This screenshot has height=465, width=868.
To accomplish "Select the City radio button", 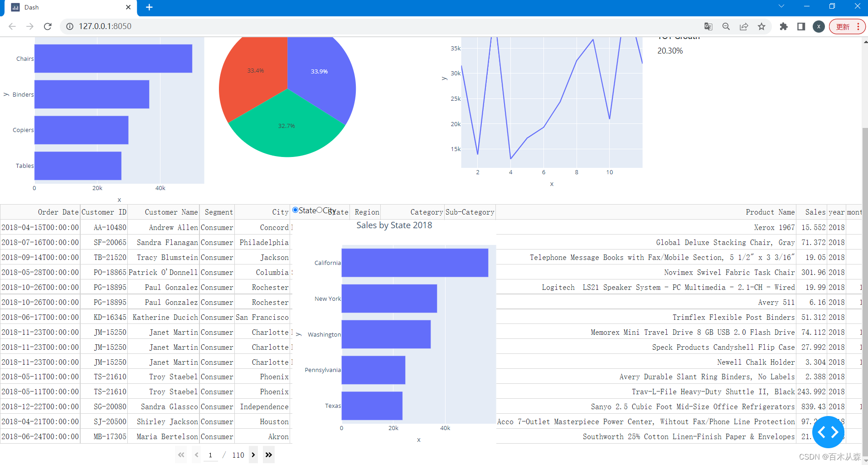I will [x=320, y=210].
